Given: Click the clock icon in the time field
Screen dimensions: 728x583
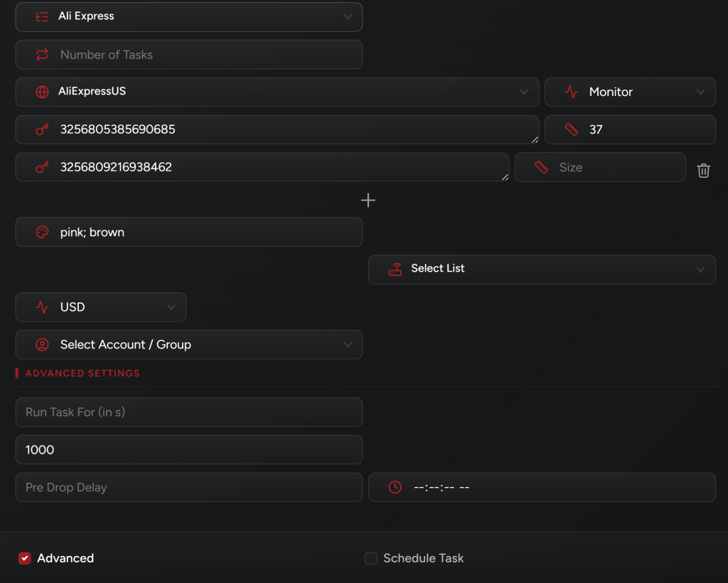Looking at the screenshot, I should click(x=395, y=488).
